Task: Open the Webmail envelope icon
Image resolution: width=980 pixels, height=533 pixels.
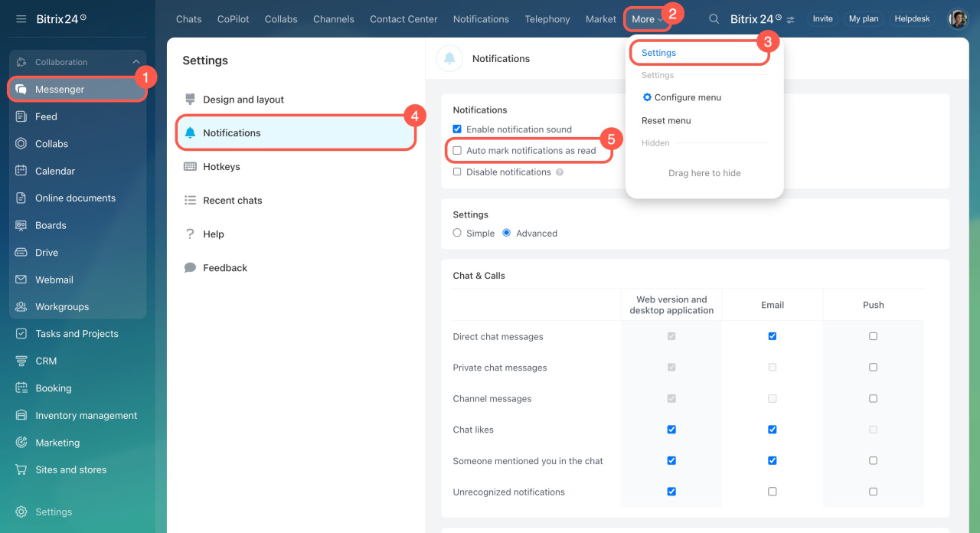Action: coord(21,280)
